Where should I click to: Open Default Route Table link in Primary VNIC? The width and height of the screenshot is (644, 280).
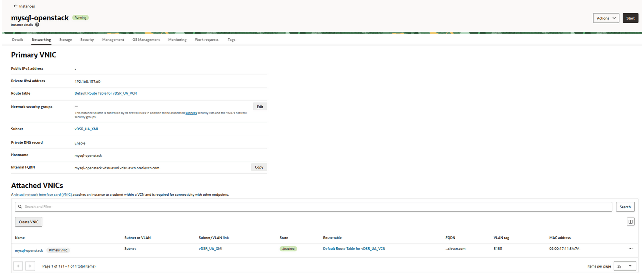(106, 94)
